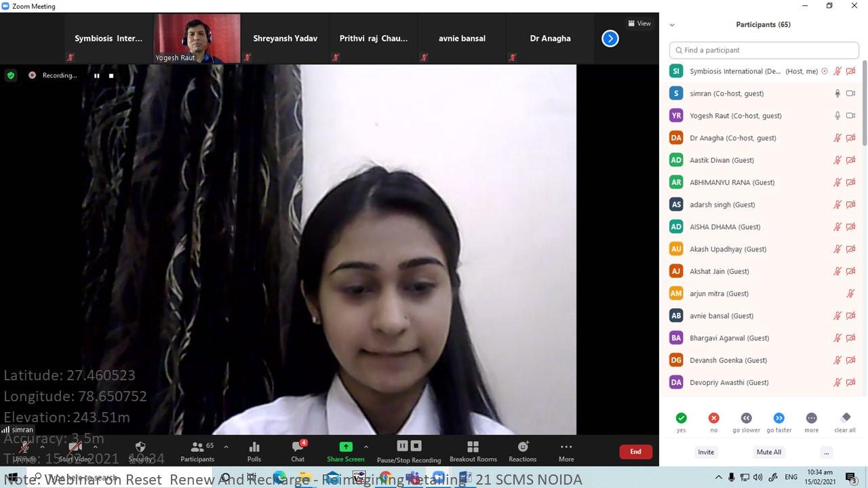The height and width of the screenshot is (488, 868).
Task: Expand video options arrow beside Start Video
Action: click(95, 447)
